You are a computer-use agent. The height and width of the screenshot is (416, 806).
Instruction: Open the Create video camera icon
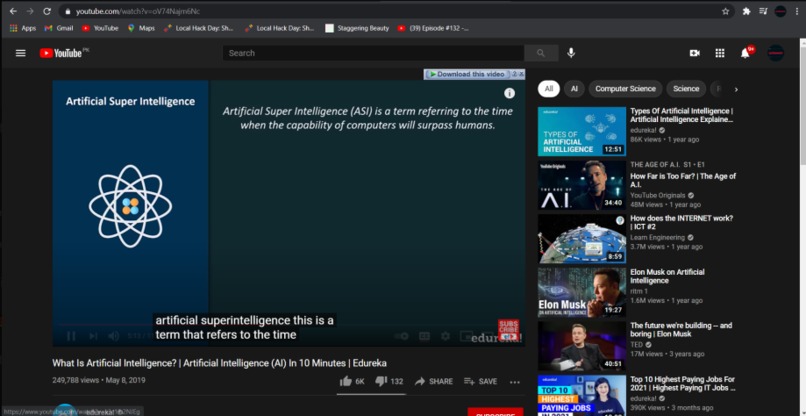pyautogui.click(x=694, y=53)
